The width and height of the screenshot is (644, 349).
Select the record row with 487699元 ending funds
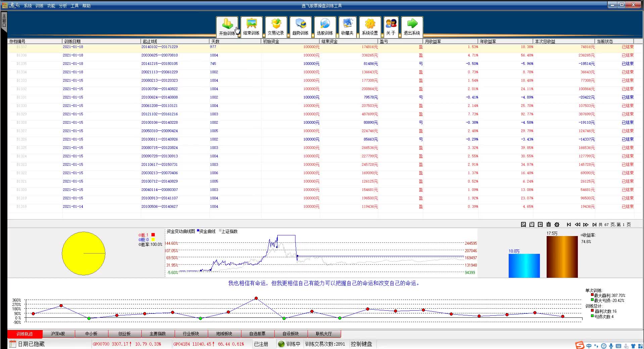coord(321,114)
